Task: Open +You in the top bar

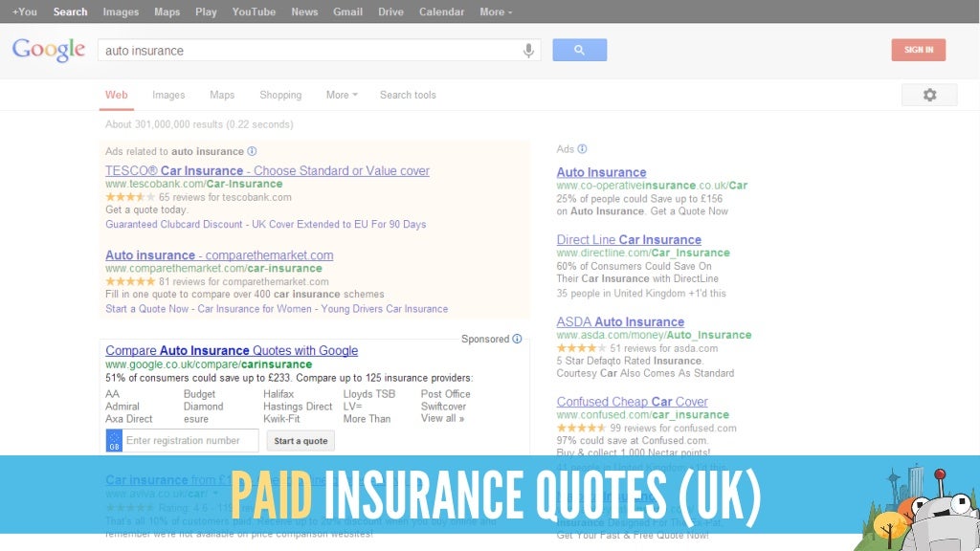Action: [24, 11]
